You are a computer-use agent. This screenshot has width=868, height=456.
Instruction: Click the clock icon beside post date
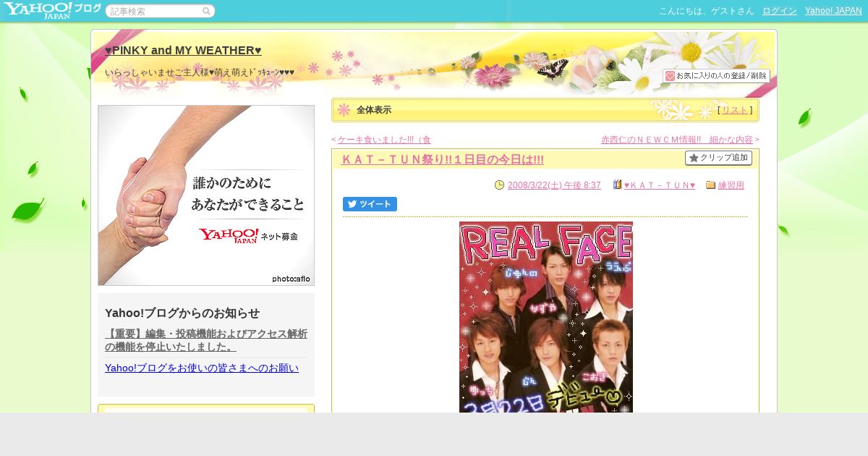(x=499, y=185)
